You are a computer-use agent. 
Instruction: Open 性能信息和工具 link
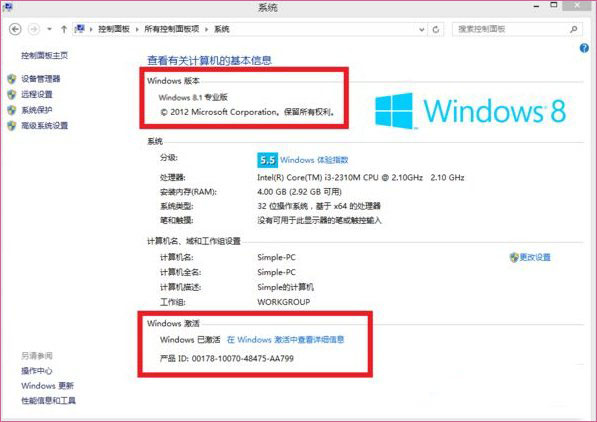pos(48,400)
